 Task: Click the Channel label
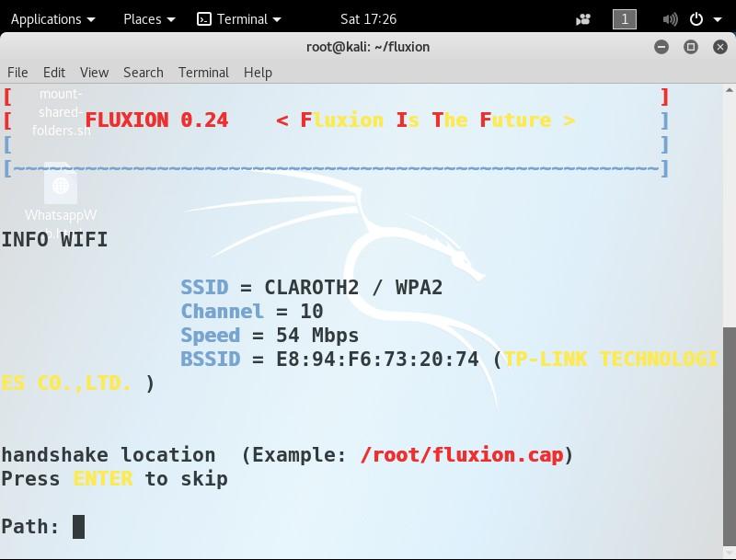point(222,312)
